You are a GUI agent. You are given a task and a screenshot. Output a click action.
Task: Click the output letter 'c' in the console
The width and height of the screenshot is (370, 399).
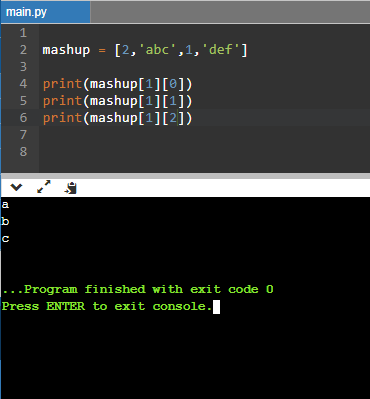(x=5, y=239)
